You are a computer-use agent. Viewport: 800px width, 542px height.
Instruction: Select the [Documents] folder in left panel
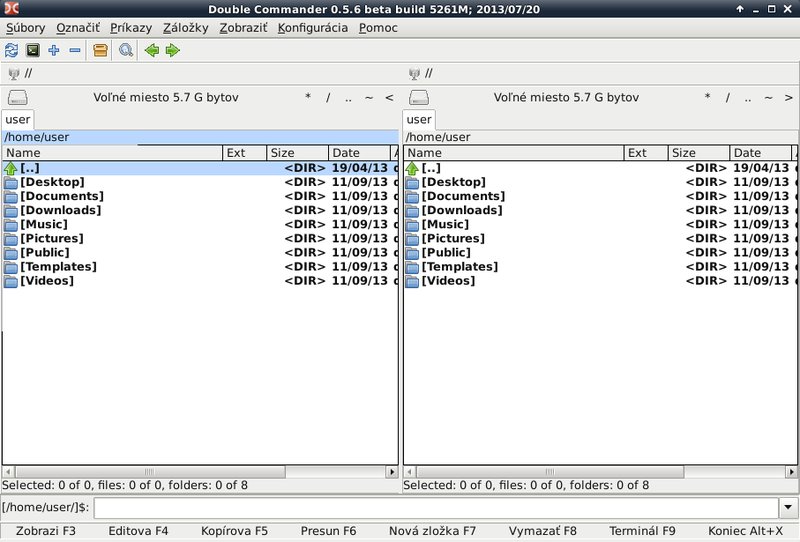(x=61, y=196)
